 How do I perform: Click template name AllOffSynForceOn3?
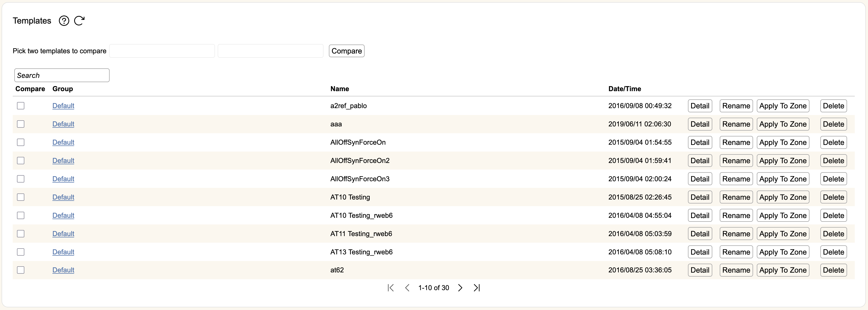click(360, 179)
